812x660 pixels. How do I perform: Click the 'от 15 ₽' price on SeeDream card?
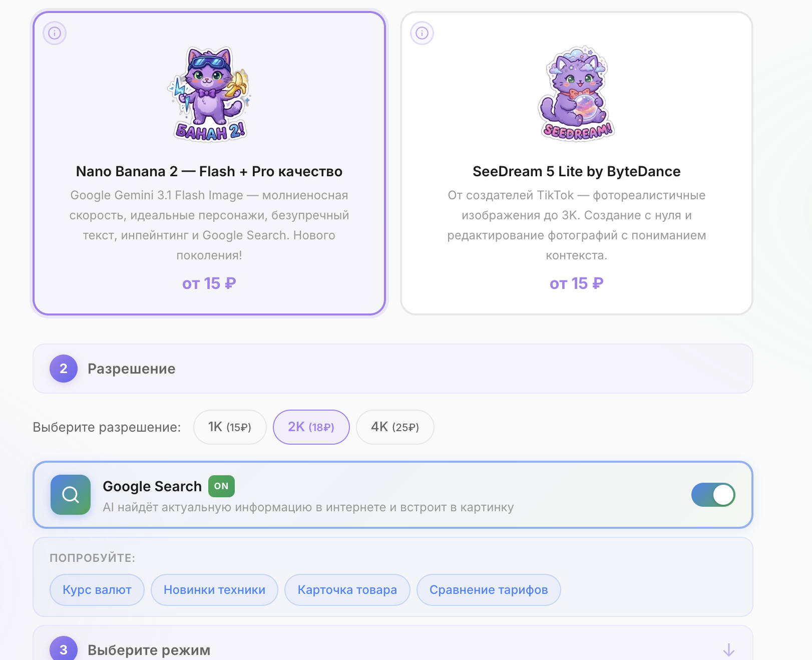577,283
